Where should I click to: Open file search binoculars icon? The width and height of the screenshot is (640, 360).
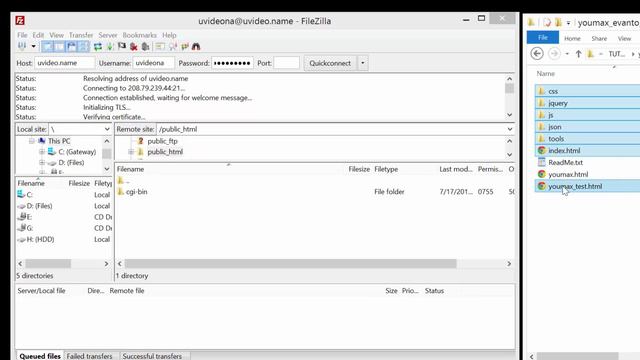[196, 47]
